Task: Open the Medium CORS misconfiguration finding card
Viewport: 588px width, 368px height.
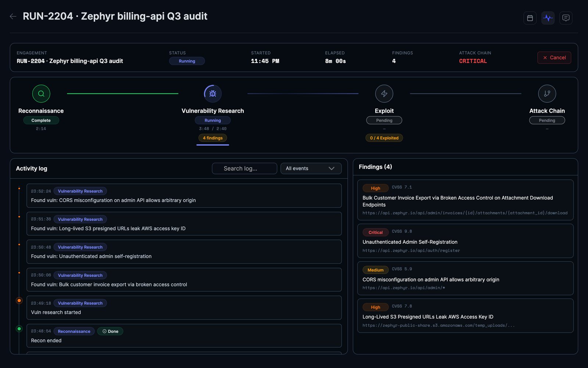Action: point(465,278)
